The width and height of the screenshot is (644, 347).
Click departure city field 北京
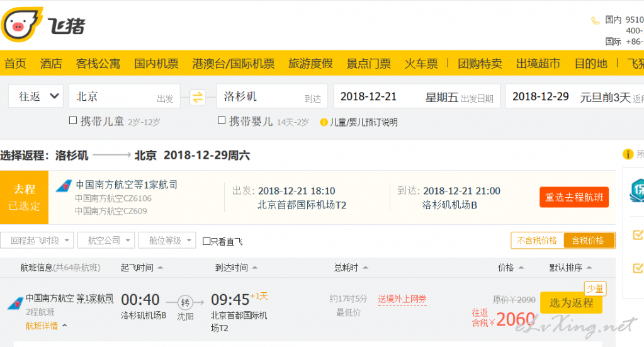point(125,96)
